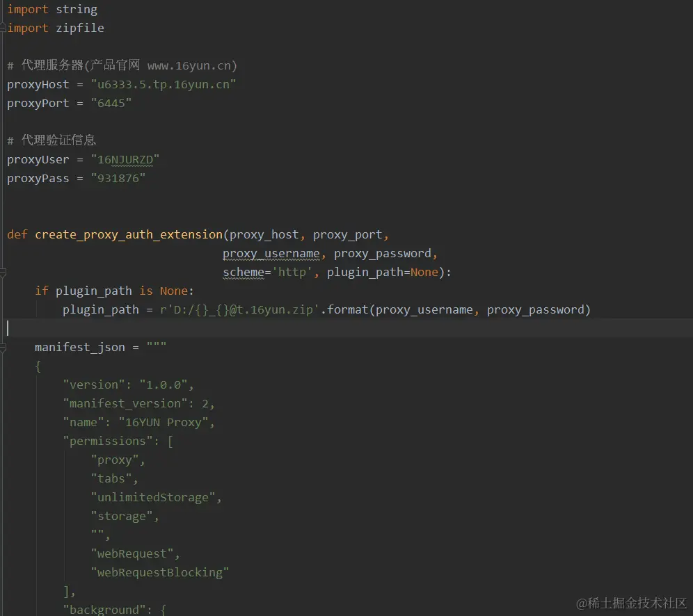693x616 pixels.
Task: Toggle the fold marker at scheme='http' line
Action: tap(3, 273)
